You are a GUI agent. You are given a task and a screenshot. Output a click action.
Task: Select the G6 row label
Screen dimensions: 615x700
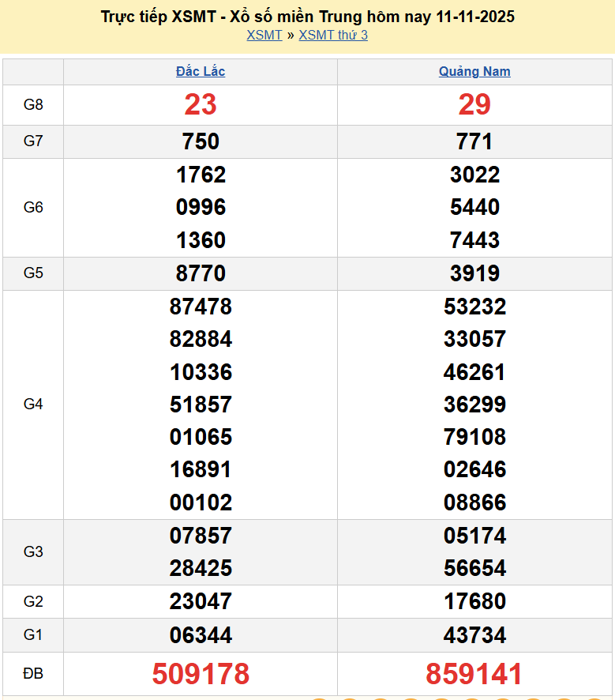tap(33, 207)
